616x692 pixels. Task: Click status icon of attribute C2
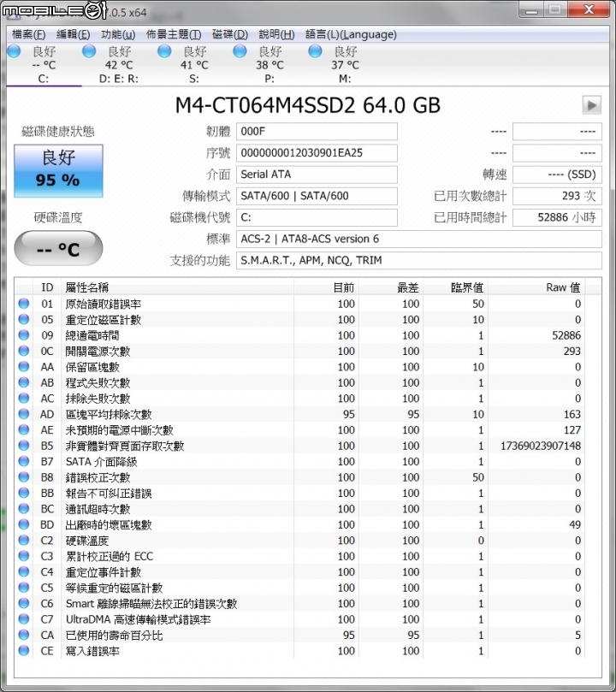tap(24, 541)
